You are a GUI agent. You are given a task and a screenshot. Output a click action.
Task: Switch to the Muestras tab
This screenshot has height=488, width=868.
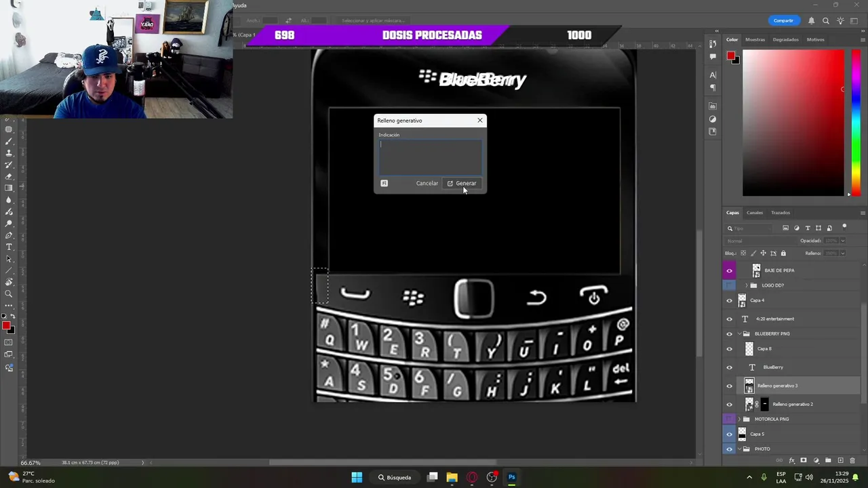tap(755, 39)
